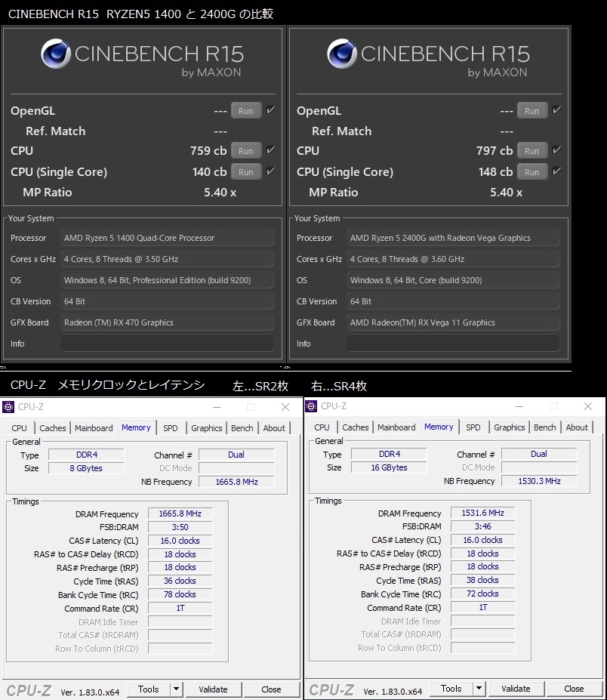The height and width of the screenshot is (700, 607).
Task: Toggle CPU checkbox in right Cinebench
Action: coord(556,150)
